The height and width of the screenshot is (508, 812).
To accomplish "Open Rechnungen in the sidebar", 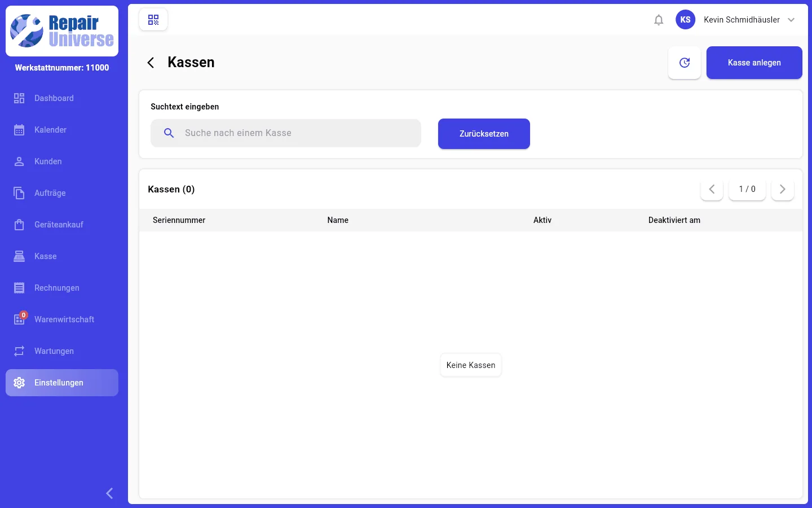I will tap(62, 288).
